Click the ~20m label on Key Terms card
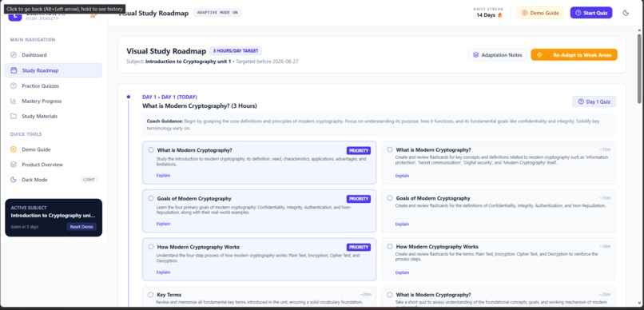This screenshot has width=644, height=310. click(x=366, y=294)
